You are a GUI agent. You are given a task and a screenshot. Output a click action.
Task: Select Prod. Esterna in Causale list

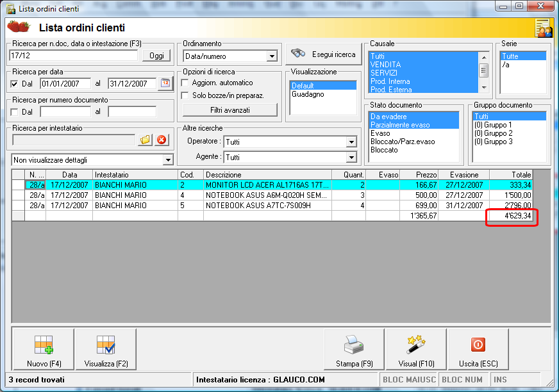pyautogui.click(x=424, y=90)
